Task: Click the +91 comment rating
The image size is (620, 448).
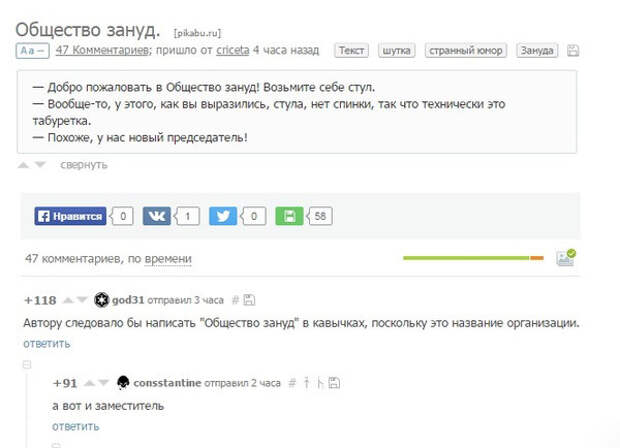Action: pyautogui.click(x=65, y=383)
